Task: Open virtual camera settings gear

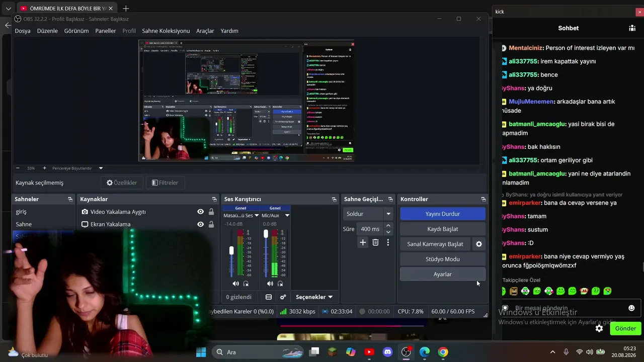Action: (479, 244)
